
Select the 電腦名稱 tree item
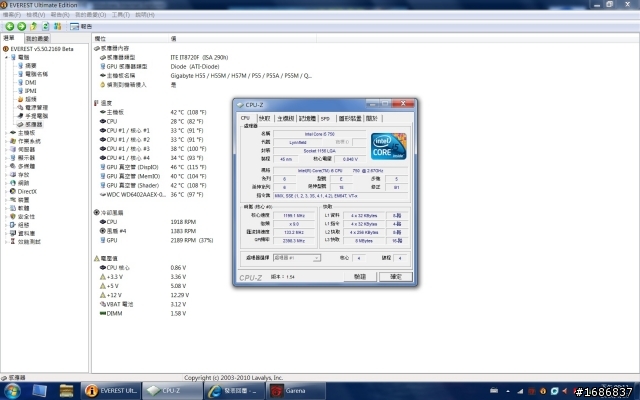point(33,74)
